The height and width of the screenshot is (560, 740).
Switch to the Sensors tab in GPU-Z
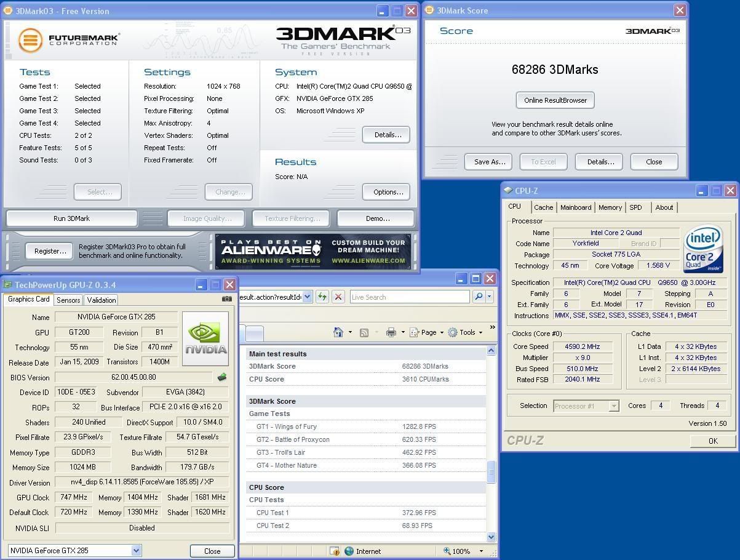pyautogui.click(x=68, y=300)
